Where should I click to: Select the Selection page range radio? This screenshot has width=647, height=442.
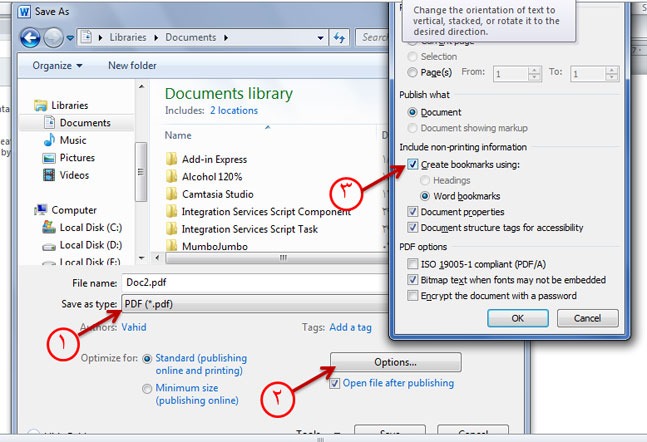(x=412, y=57)
